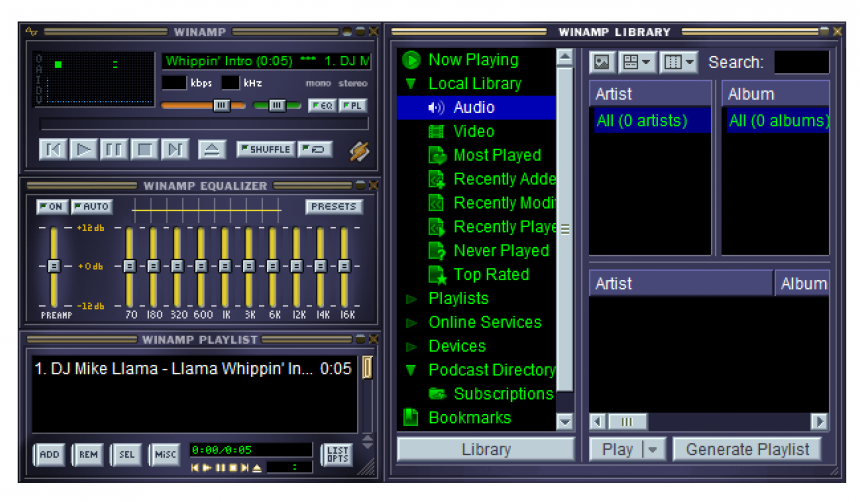Click the Winamp lightning bolt logo icon
This screenshot has height=502, width=860.
coord(359,151)
